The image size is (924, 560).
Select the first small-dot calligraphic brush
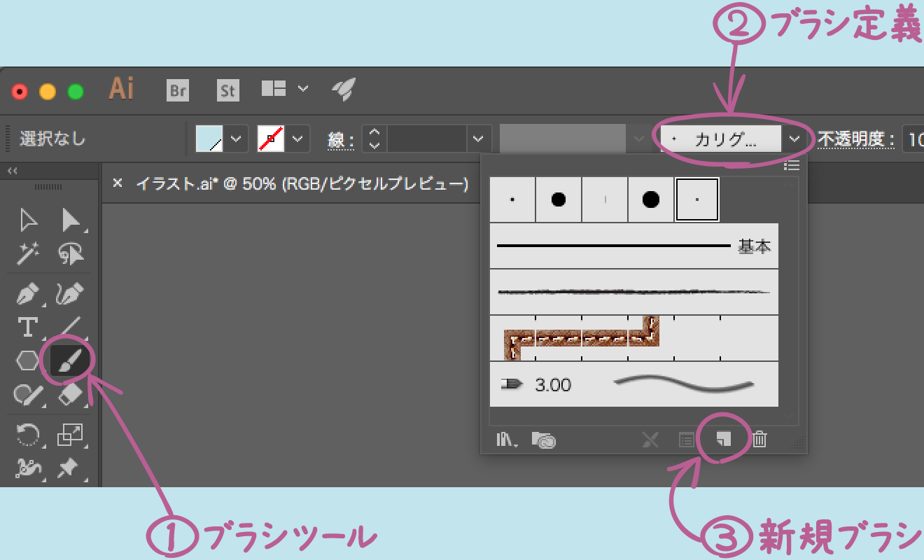pyautogui.click(x=512, y=199)
